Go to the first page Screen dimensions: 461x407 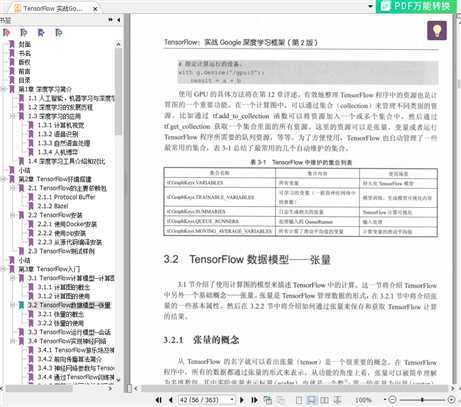pyautogui.click(x=159, y=400)
